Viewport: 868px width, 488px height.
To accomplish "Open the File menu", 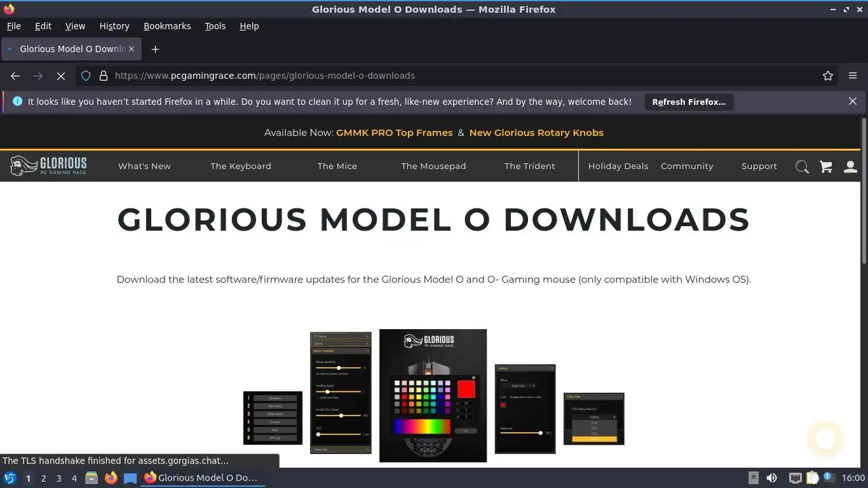I will click(x=13, y=26).
